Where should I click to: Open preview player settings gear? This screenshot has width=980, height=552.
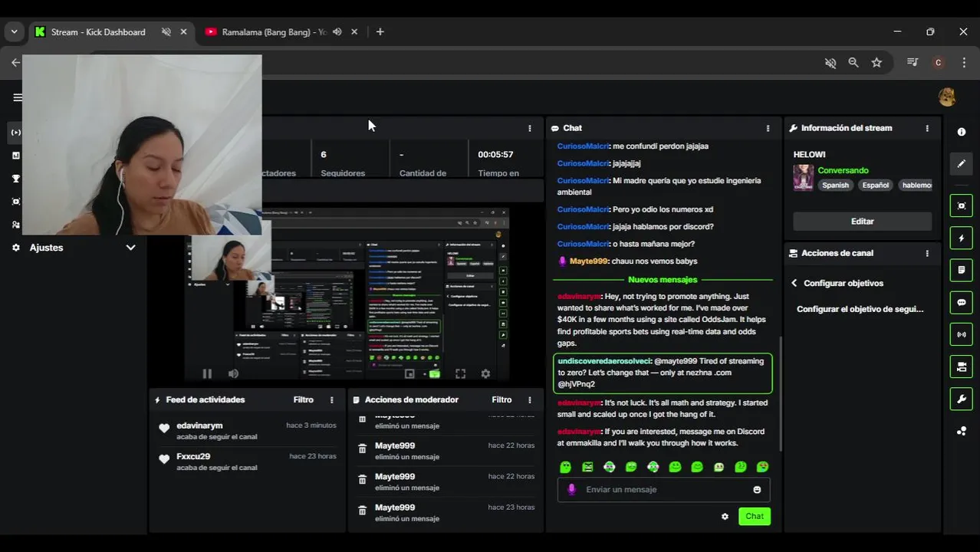(485, 373)
